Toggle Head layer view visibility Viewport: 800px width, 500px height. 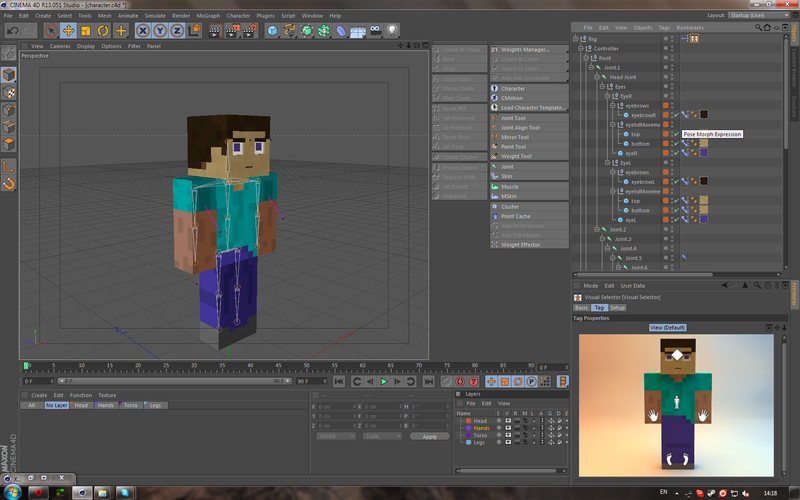[508, 421]
